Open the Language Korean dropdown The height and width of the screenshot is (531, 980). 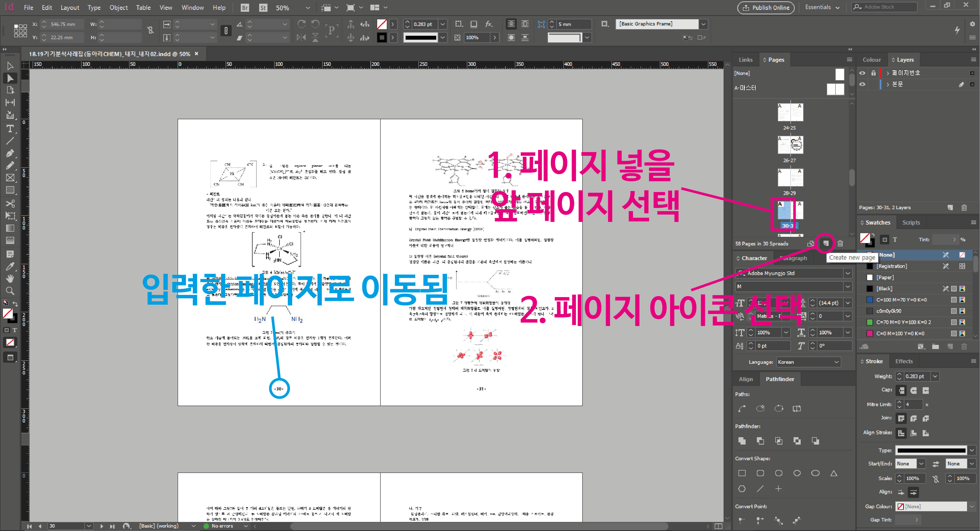(x=836, y=362)
